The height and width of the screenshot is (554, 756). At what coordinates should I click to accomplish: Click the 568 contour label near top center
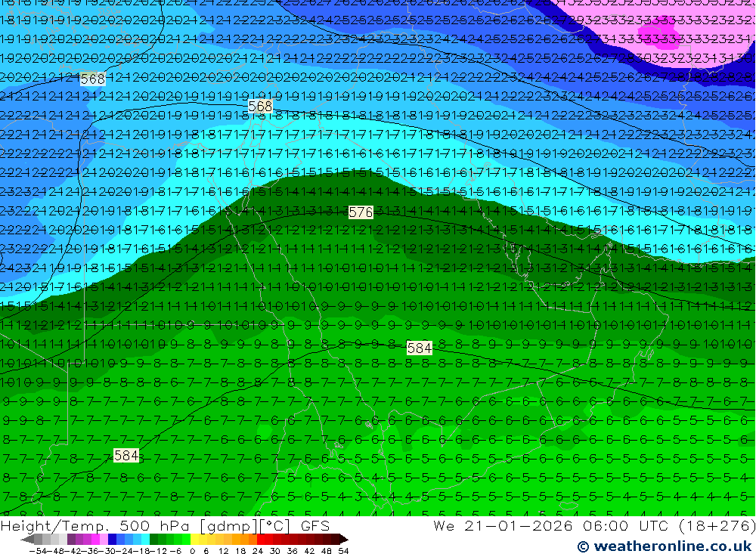[260, 106]
